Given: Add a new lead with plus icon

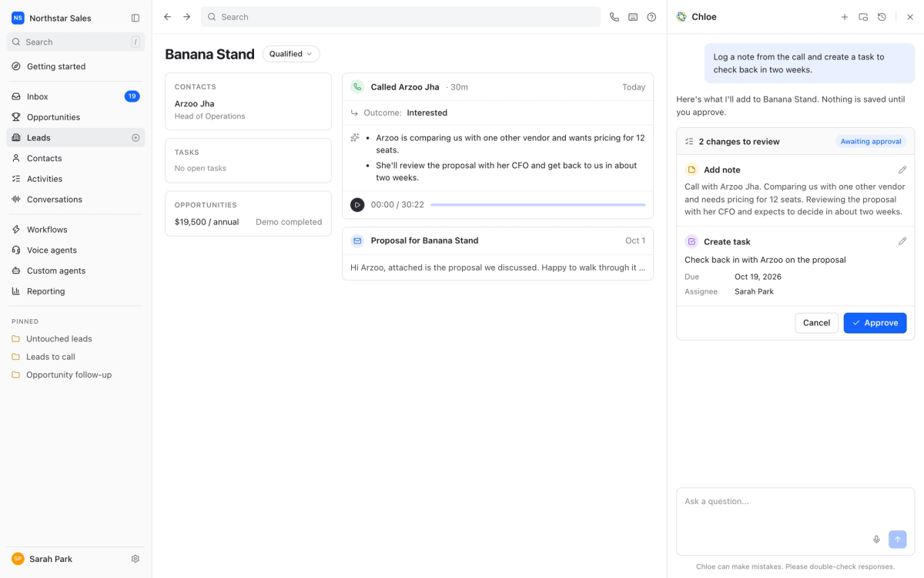Looking at the screenshot, I should click(136, 138).
